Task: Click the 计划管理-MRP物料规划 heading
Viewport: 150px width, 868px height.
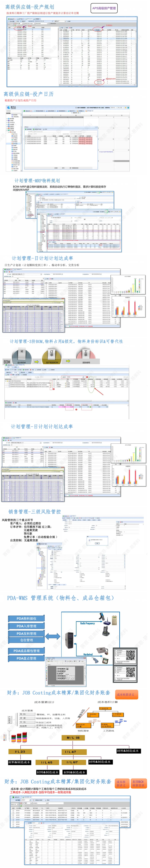Action: (37, 181)
